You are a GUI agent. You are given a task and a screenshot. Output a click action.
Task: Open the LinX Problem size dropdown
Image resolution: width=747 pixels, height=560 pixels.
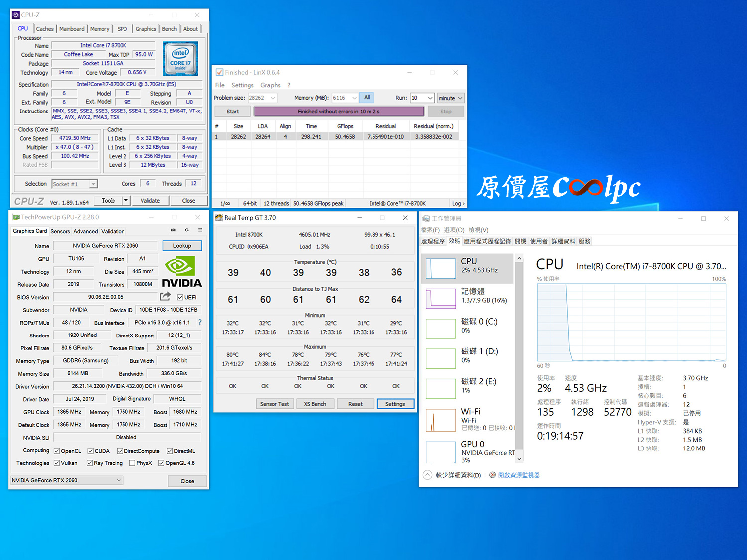coord(273,98)
